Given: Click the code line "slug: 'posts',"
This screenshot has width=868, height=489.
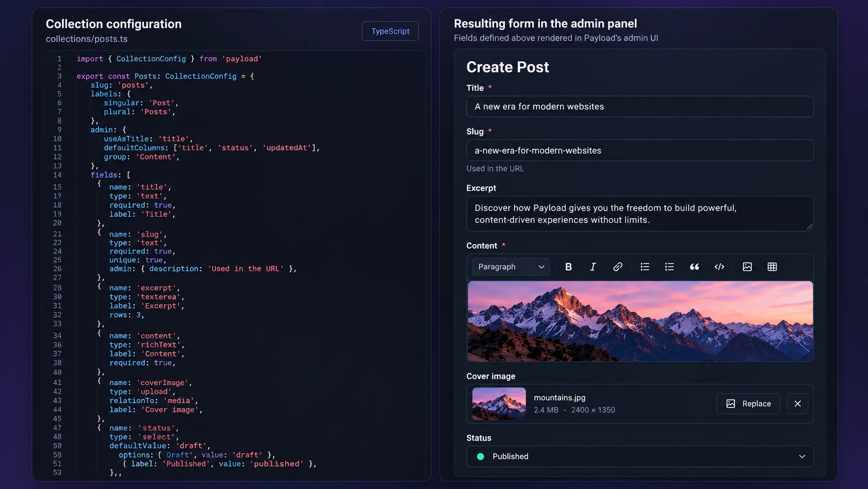Looking at the screenshot, I should [121, 85].
